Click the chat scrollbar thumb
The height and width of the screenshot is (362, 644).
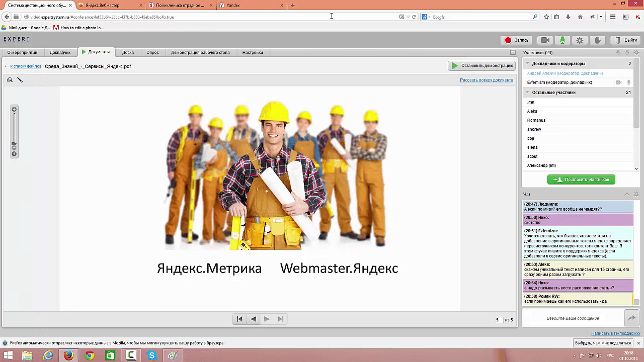point(636,302)
